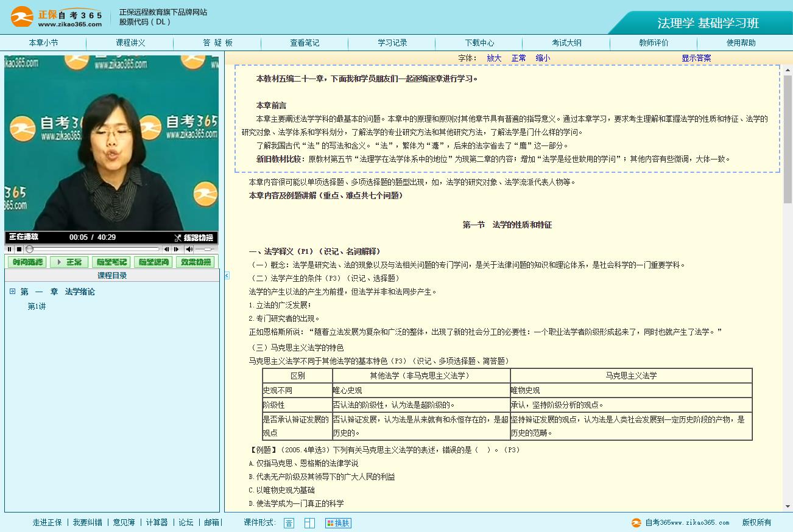793x532 pixels.
Task: Open the 意见簿 feedback link
Action: point(124,522)
